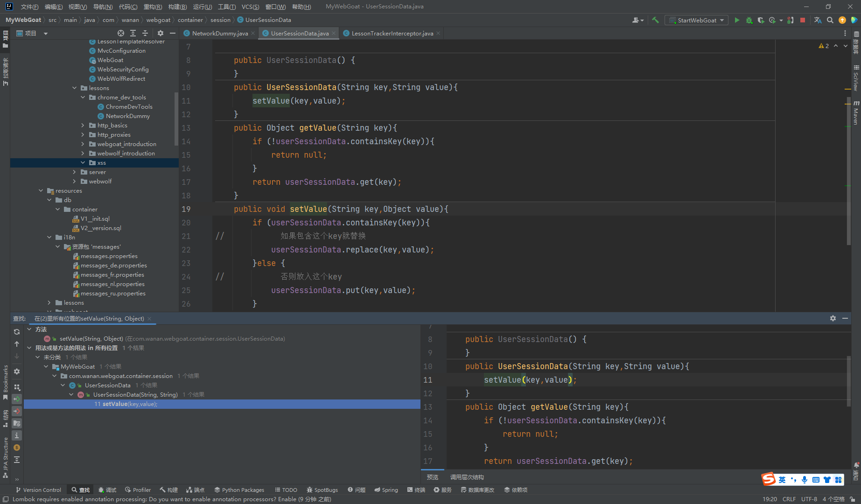Open find panel settings gear on left toolbar
861x504 pixels.
click(x=17, y=371)
